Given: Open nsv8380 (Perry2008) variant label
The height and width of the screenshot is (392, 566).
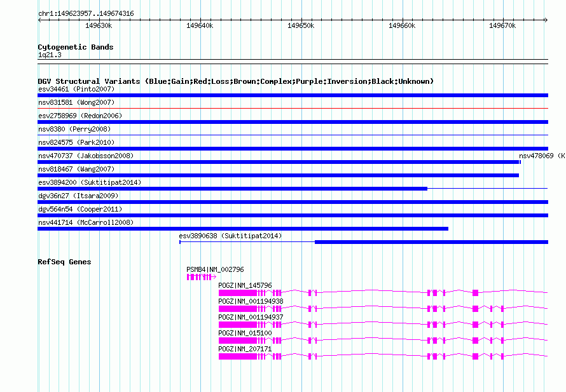Looking at the screenshot, I should tap(74, 129).
